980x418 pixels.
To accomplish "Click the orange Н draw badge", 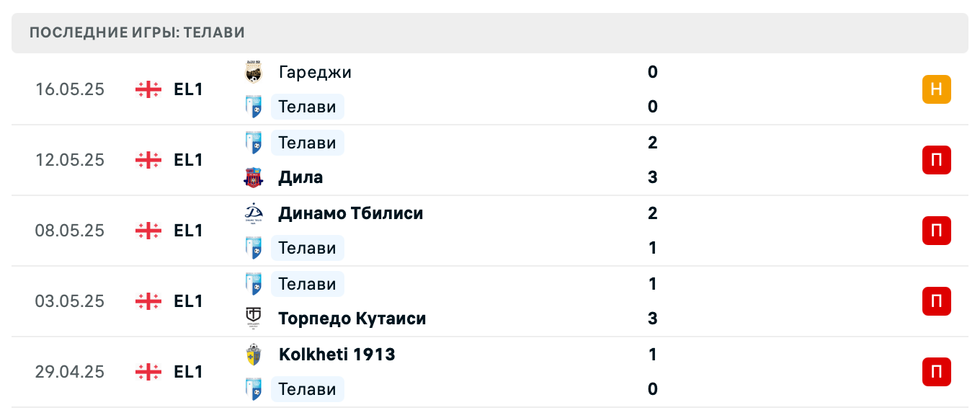I will 936,89.
